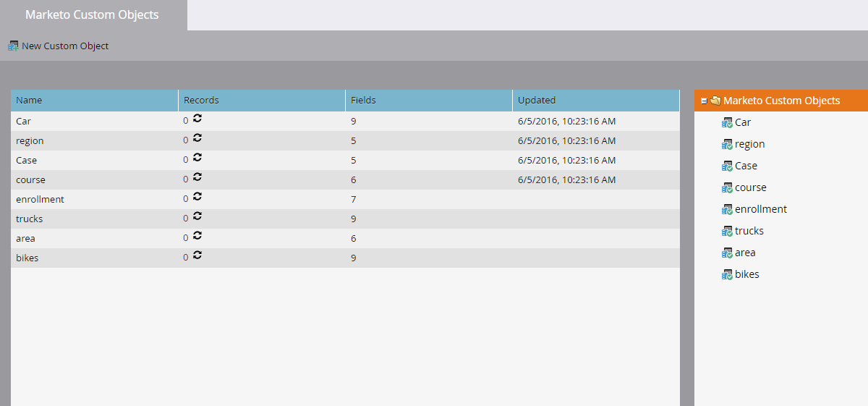Image resolution: width=868 pixels, height=406 pixels.
Task: Select Marketo Custom Objects label in tree
Action: [782, 101]
